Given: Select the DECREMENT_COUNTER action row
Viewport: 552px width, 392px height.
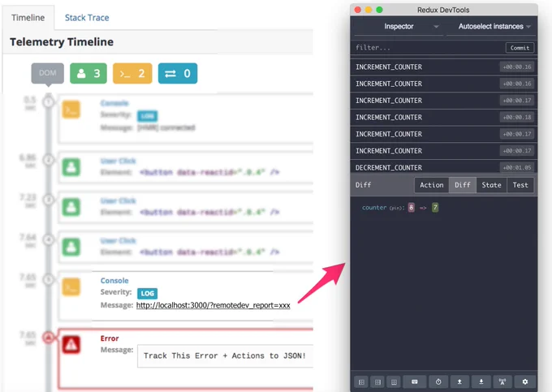Looking at the screenshot, I should tap(443, 167).
